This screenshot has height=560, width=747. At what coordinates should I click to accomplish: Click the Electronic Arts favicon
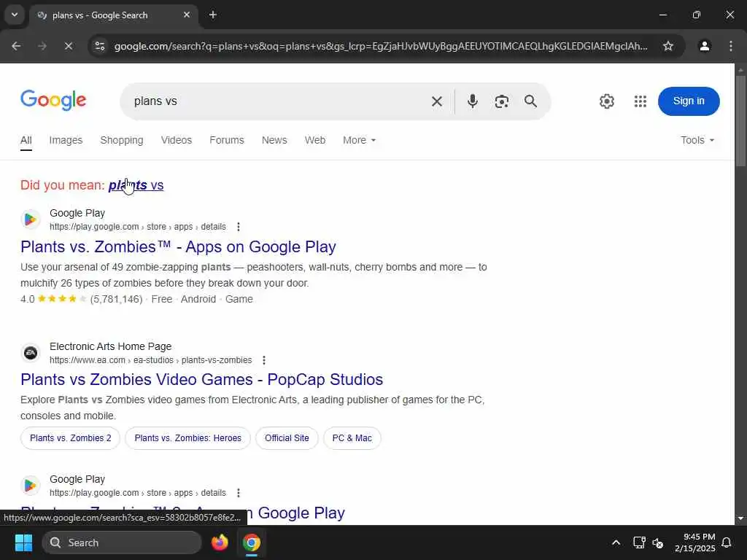[x=30, y=353]
